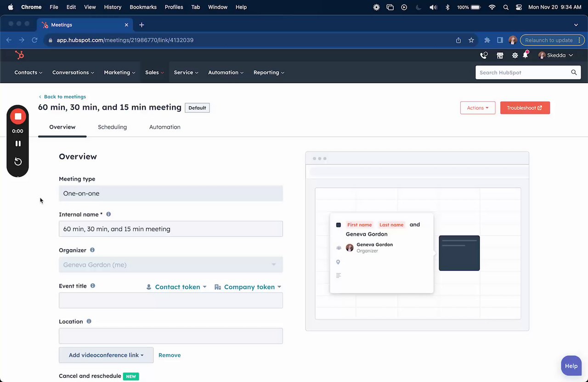Stop the screen recording
This screenshot has width=588, height=382.
click(x=18, y=117)
